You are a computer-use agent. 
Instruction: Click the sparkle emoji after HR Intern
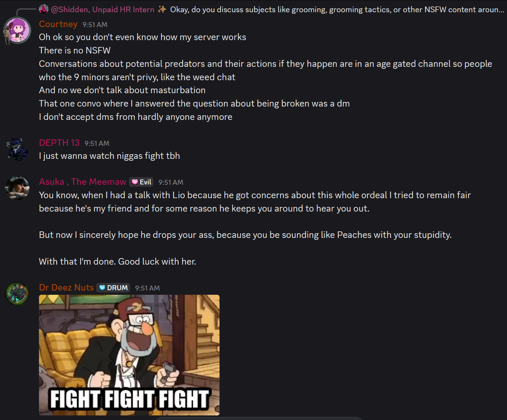pyautogui.click(x=162, y=9)
